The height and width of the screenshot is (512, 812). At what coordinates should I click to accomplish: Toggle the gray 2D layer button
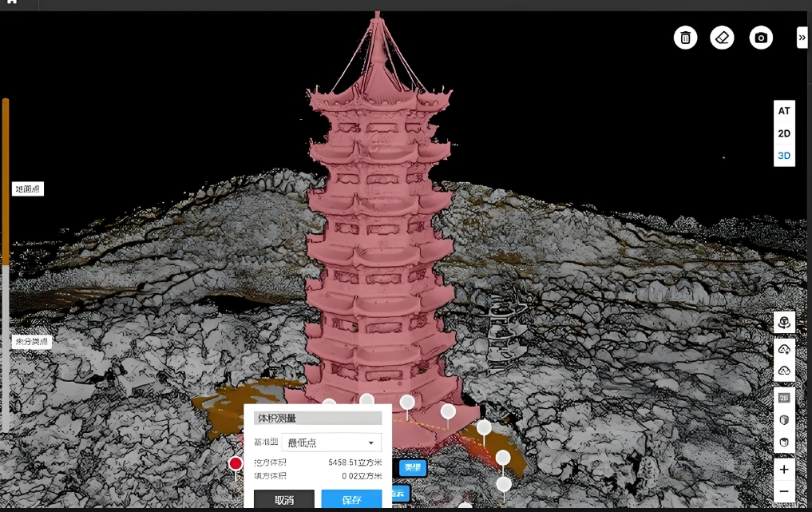pos(784,398)
